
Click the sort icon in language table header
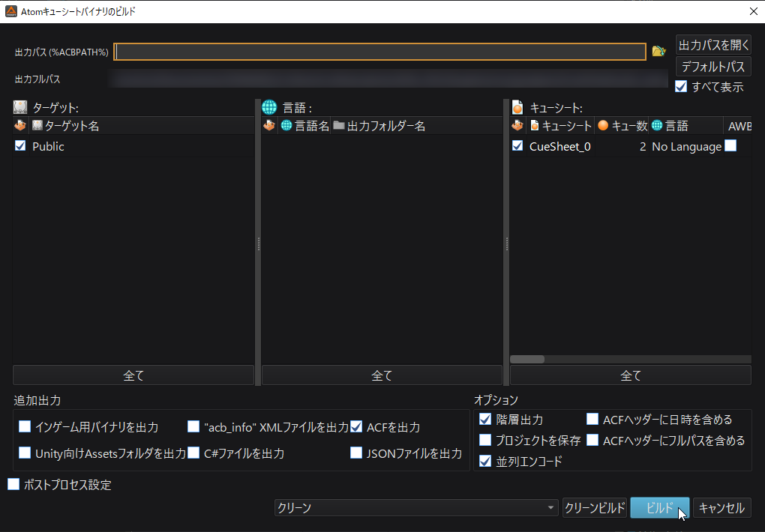(x=268, y=126)
